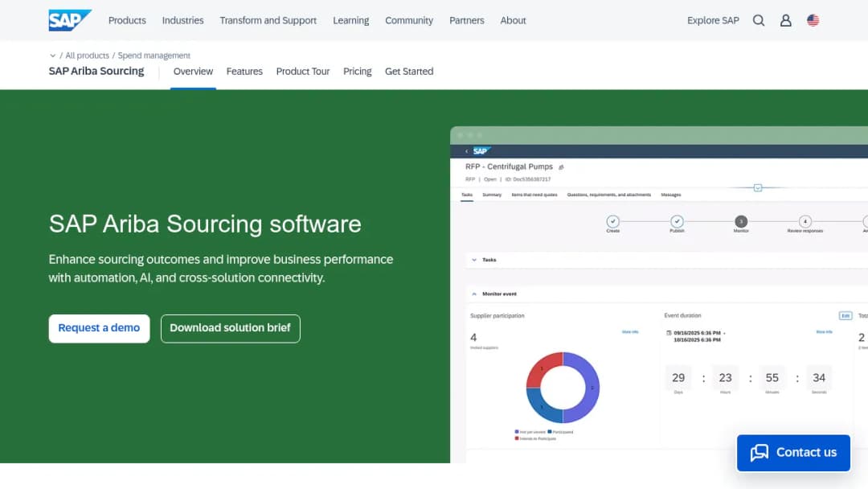Select the Tasks tab in the demo window
868x489 pixels.
467,195
